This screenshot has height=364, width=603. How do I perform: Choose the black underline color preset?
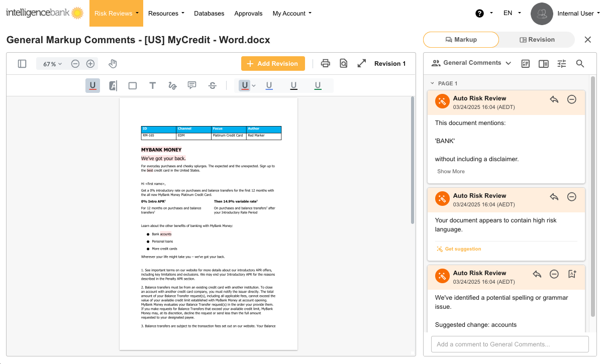[x=293, y=86]
